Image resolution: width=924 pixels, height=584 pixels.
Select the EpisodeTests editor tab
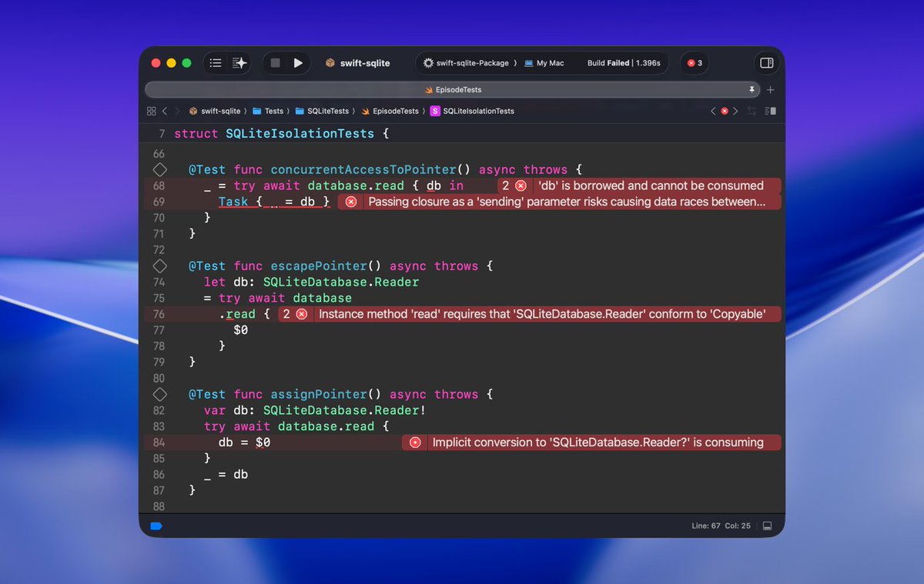(x=453, y=90)
